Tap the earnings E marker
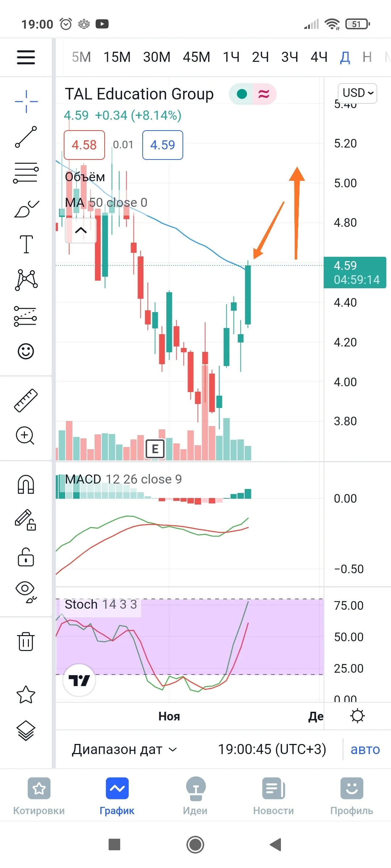The height and width of the screenshot is (868, 391). pyautogui.click(x=155, y=449)
